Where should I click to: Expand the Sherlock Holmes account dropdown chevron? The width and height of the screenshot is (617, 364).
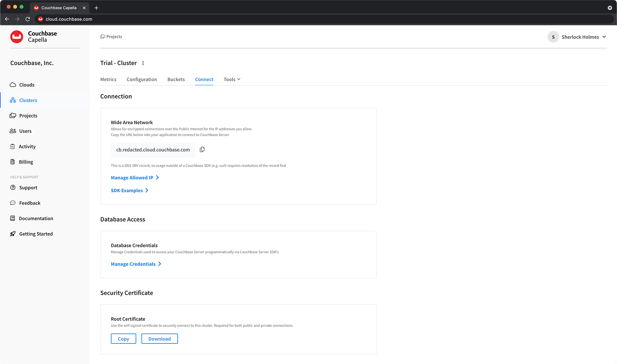click(604, 37)
